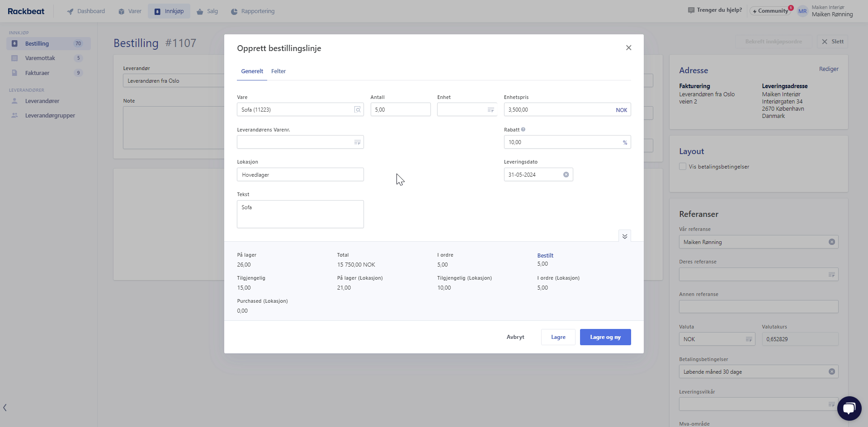Expand extra fields via the double chevron

625,236
